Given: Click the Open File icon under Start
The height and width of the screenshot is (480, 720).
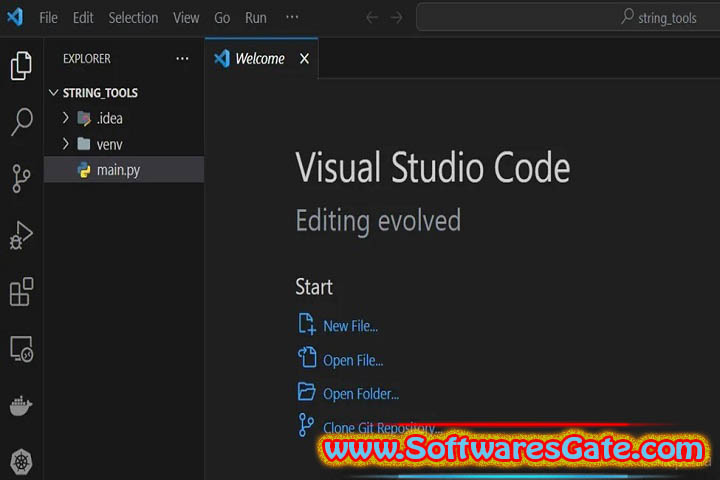Looking at the screenshot, I should tap(306, 358).
